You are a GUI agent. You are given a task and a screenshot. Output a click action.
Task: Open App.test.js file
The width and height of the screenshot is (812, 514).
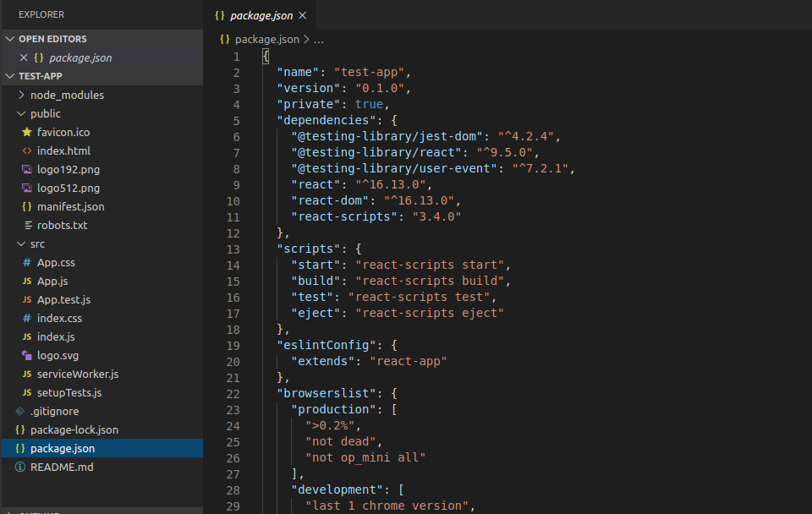(x=63, y=300)
